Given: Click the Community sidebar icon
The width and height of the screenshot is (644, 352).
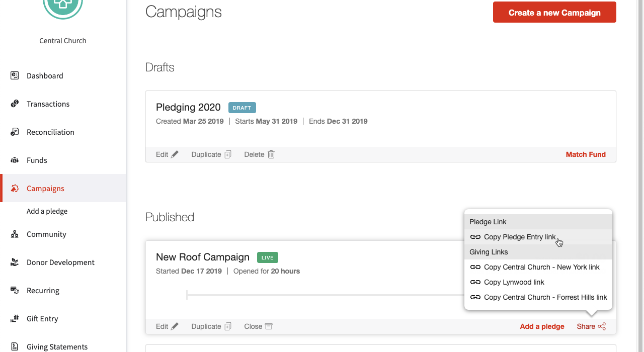Looking at the screenshot, I should point(15,234).
